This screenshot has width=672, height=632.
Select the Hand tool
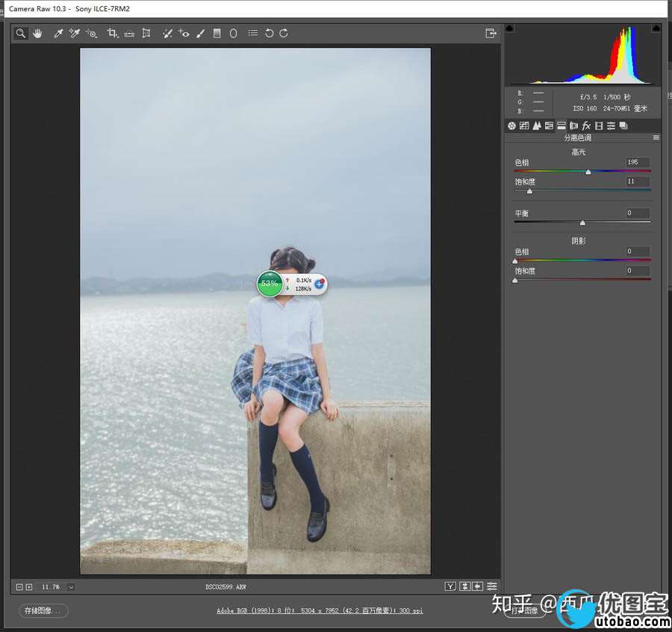[x=37, y=33]
